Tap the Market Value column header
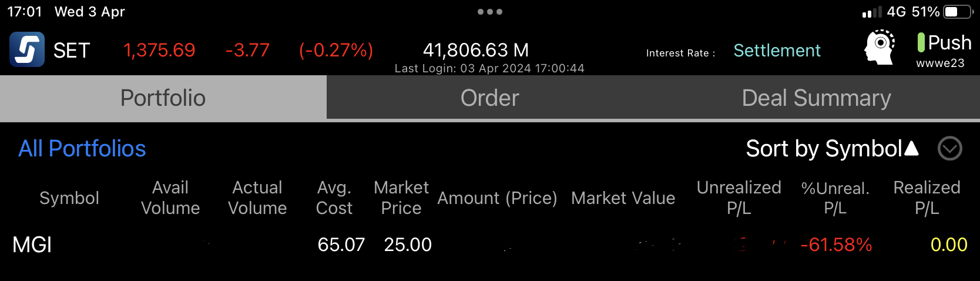 point(623,198)
